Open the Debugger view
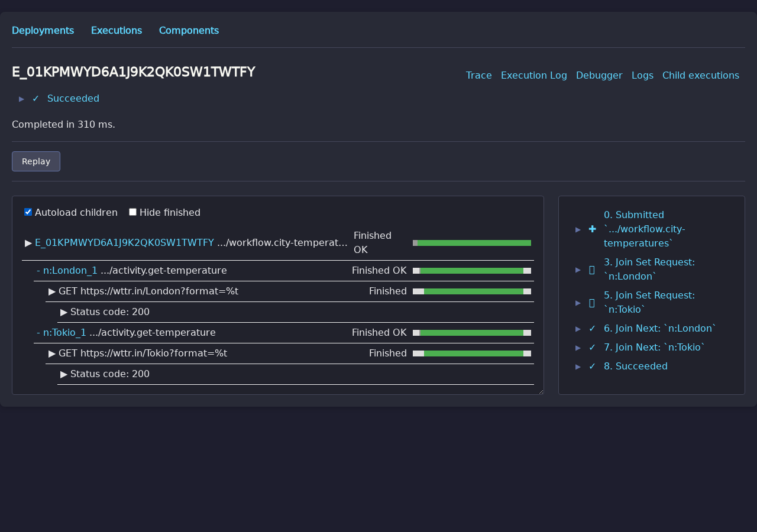The width and height of the screenshot is (757, 532). [599, 75]
